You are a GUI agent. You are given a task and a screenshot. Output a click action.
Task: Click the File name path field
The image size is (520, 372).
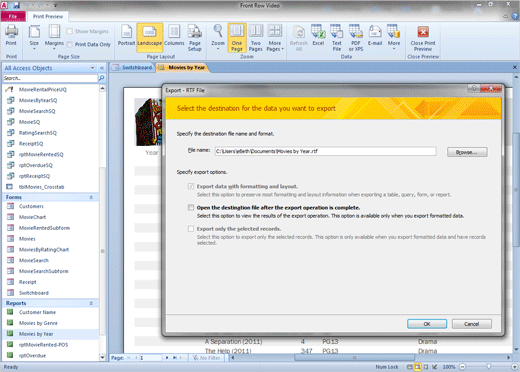[325, 151]
